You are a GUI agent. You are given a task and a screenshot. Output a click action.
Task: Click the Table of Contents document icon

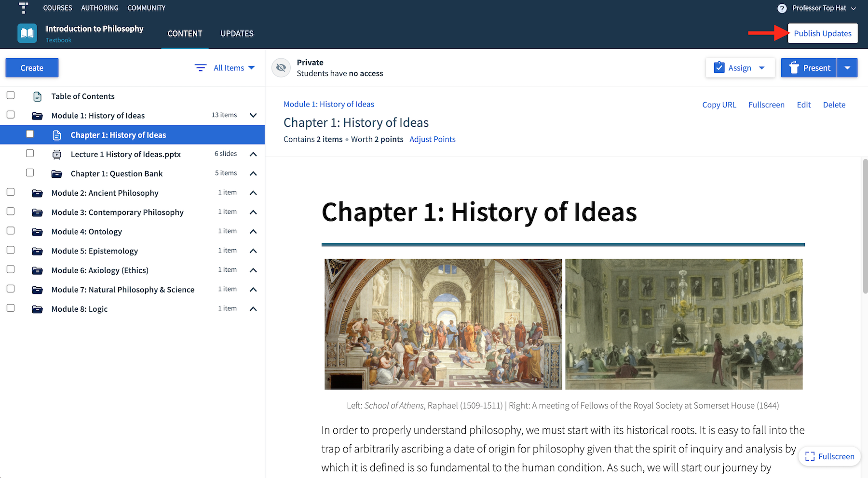(x=37, y=96)
